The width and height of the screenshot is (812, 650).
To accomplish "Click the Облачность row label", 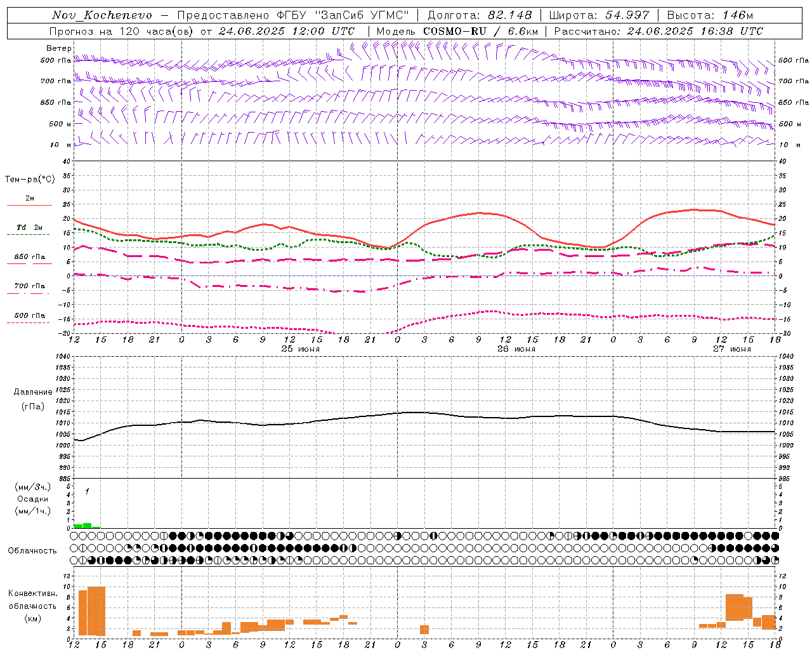I will pyautogui.click(x=32, y=551).
